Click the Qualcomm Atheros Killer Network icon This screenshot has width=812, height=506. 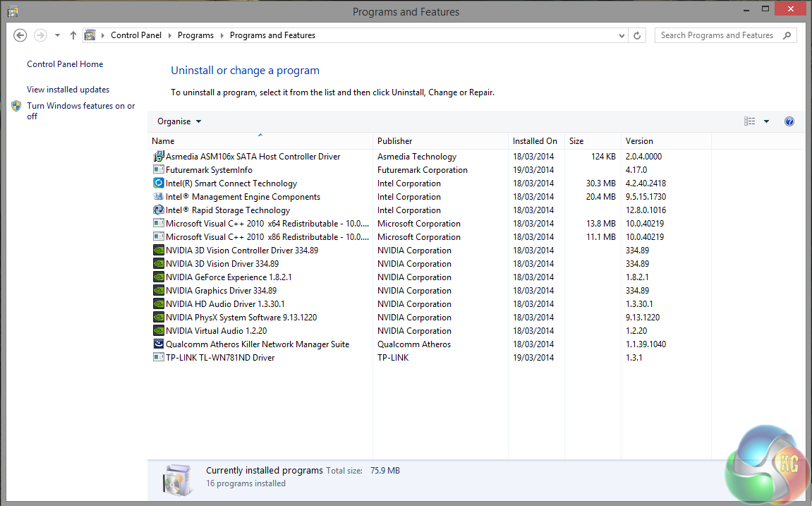click(159, 344)
